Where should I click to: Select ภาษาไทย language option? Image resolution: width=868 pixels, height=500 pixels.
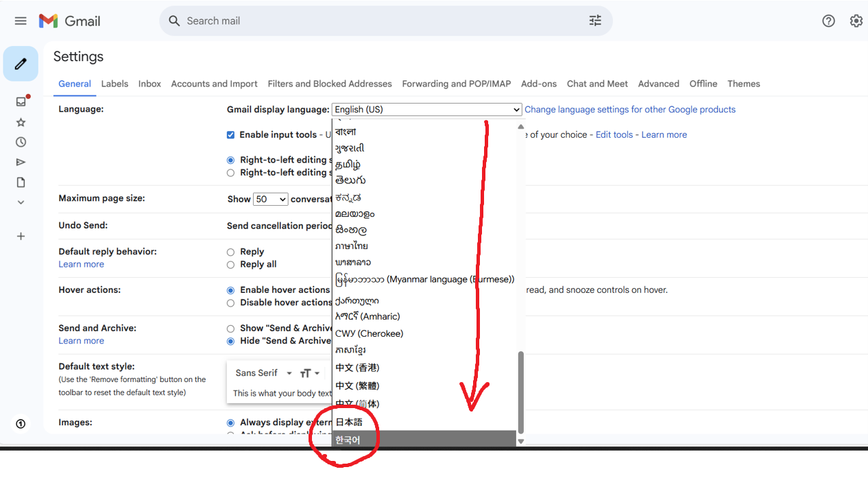[x=424, y=246]
